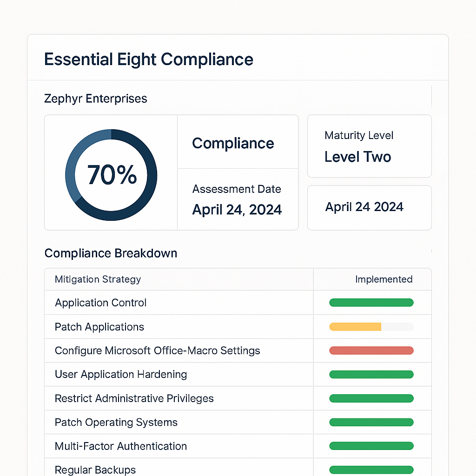Click the Assessment Date label
This screenshot has height=476, width=476.
coord(237,189)
